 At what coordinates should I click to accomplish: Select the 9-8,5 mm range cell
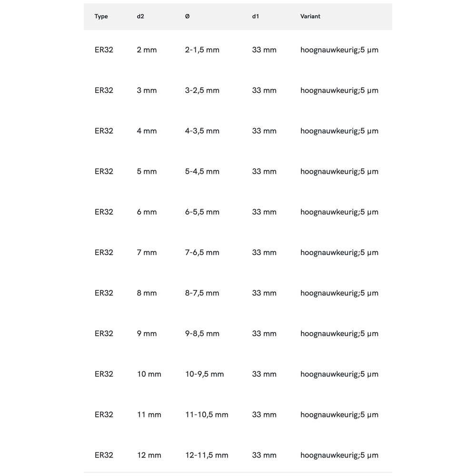pos(202,334)
